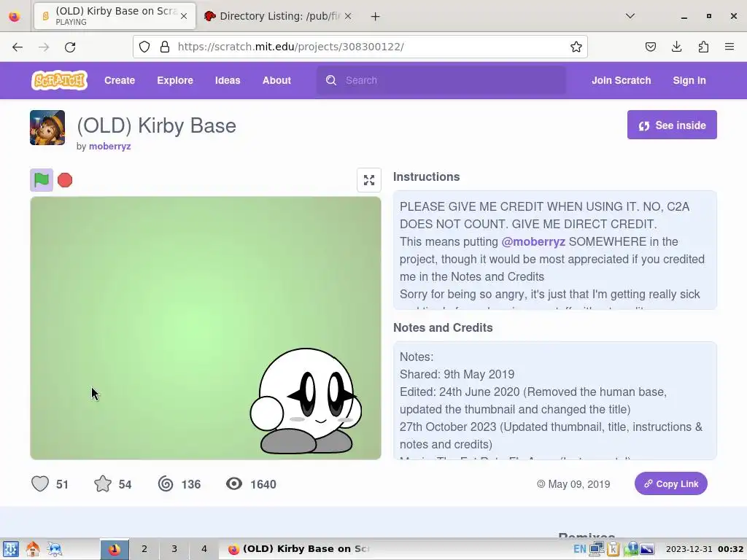This screenshot has width=747, height=560.
Task: Open the desktop start menu icon
Action: [10, 549]
